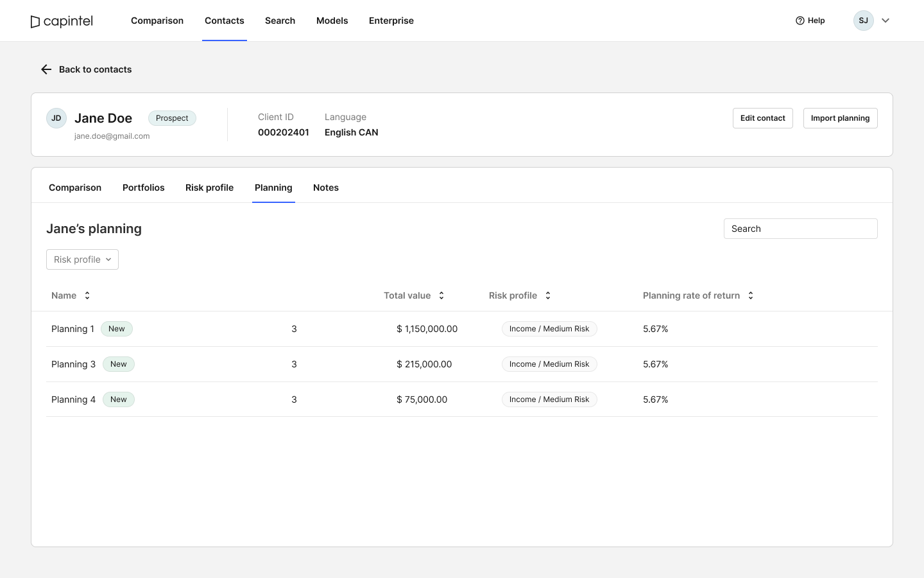Click Planning 1's 5.67% return rate
Image resolution: width=924 pixels, height=578 pixels.
656,329
